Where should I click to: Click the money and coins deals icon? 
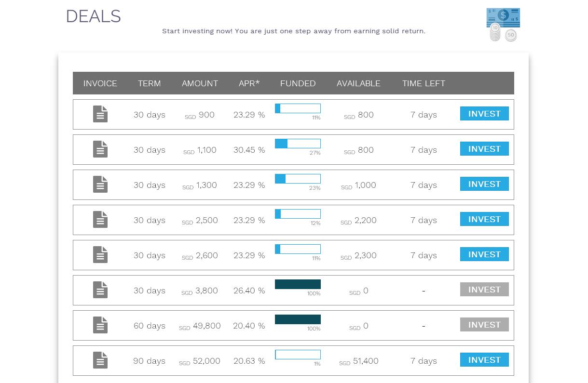pos(503,25)
